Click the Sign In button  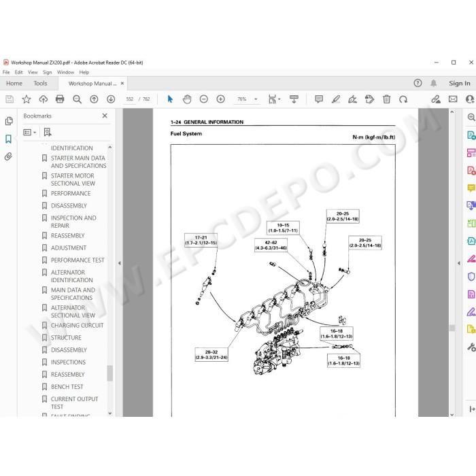[459, 83]
